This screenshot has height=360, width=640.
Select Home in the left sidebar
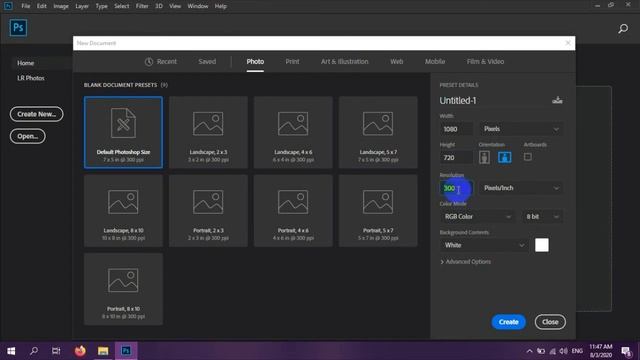pyautogui.click(x=26, y=63)
